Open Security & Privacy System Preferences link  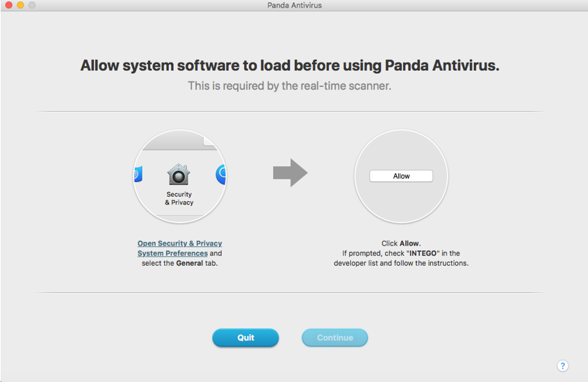(179, 248)
